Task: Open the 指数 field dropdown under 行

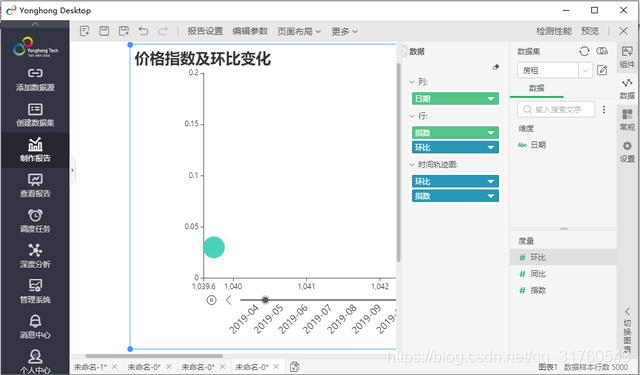Action: pyautogui.click(x=491, y=133)
